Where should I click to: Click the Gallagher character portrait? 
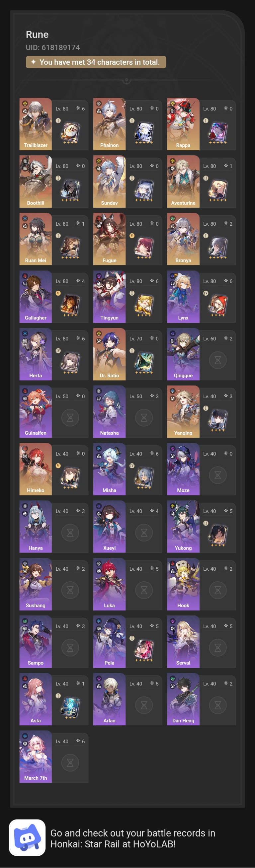click(x=36, y=297)
